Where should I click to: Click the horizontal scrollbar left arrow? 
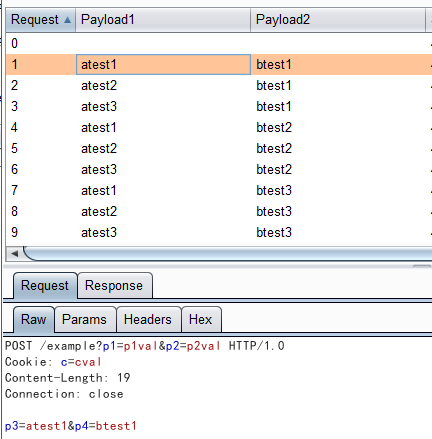(x=14, y=254)
